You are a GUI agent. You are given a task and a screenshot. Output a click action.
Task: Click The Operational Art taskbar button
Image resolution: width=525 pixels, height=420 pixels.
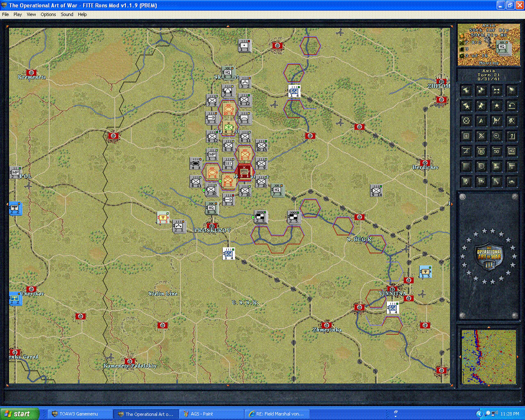point(145,414)
